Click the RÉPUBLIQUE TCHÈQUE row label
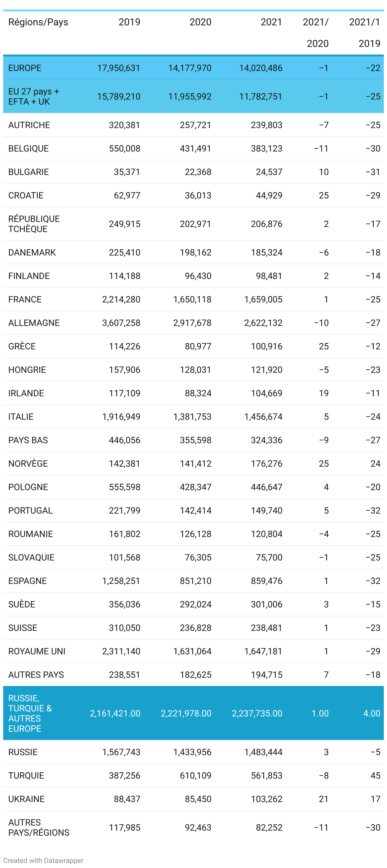 [34, 224]
